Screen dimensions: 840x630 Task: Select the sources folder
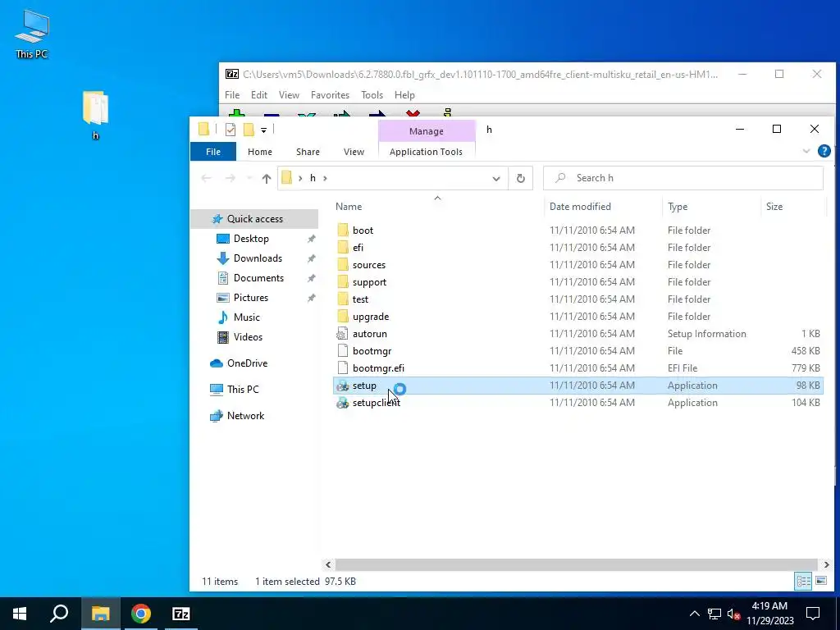(577, 265)
